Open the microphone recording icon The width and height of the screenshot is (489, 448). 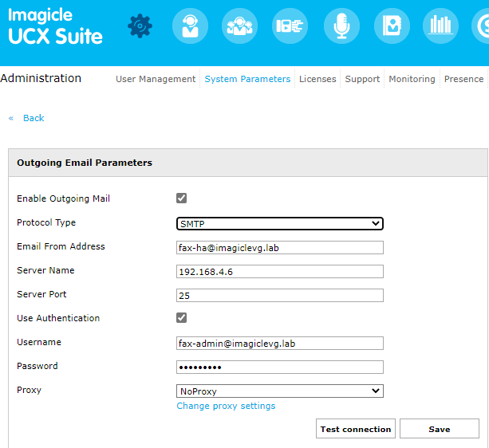341,26
